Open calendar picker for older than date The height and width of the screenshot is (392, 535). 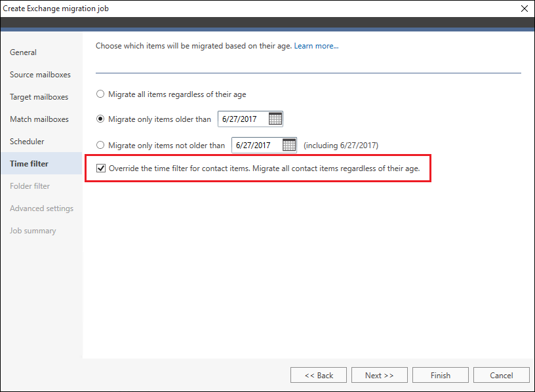pyautogui.click(x=275, y=119)
